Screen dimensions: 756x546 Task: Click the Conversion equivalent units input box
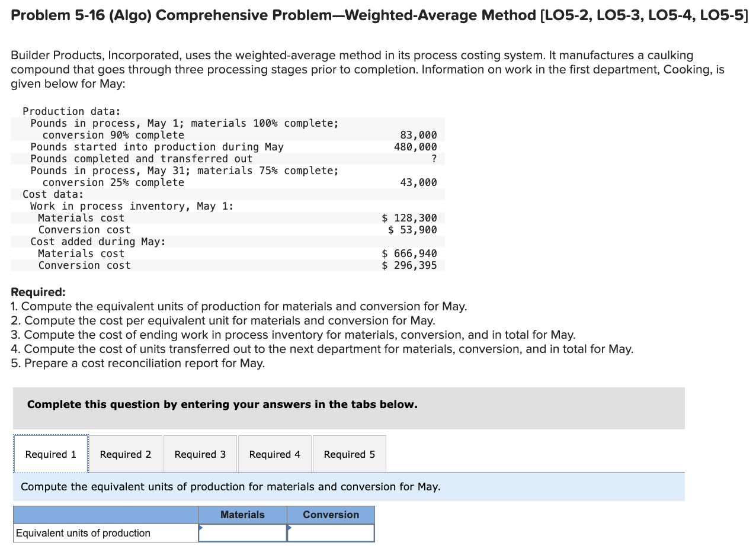coord(332,532)
